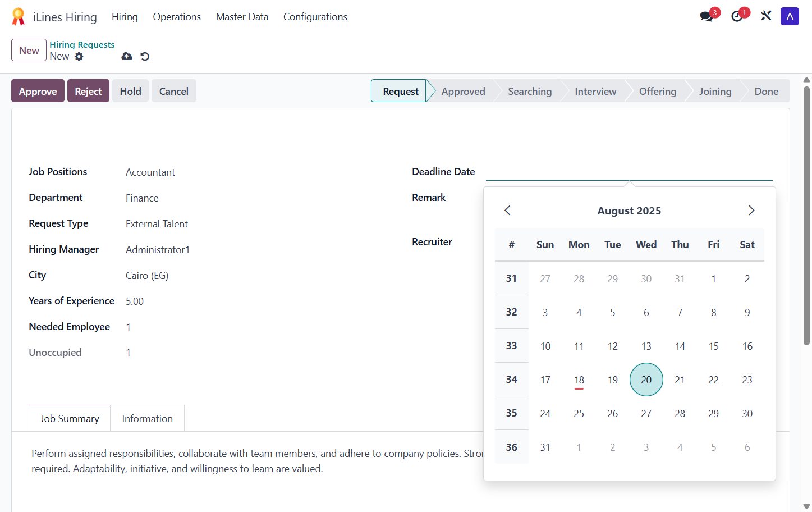Screen dimensions: 812x512
Task: Open the user avatar menu
Action: coord(790,16)
